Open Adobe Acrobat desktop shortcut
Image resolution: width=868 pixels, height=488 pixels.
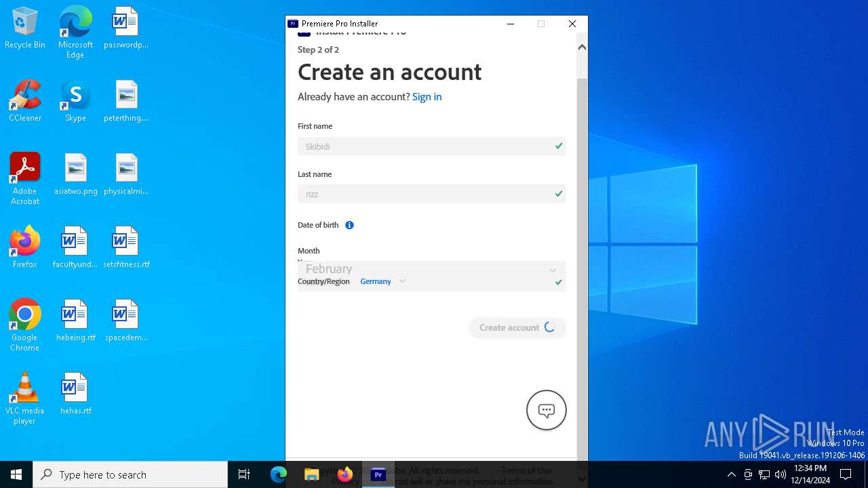point(25,179)
